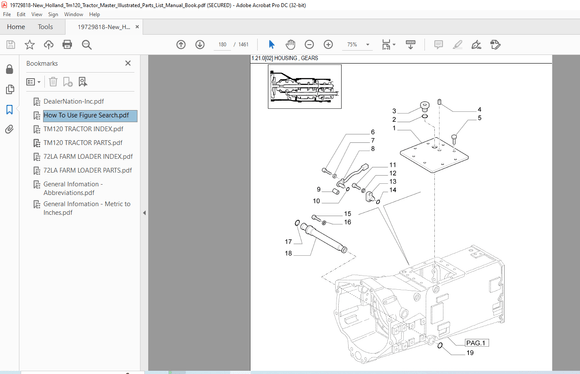Open General Information - Abbreviations.pdf bookmark
Image resolution: width=580 pixels, height=374 pixels.
pos(73,188)
